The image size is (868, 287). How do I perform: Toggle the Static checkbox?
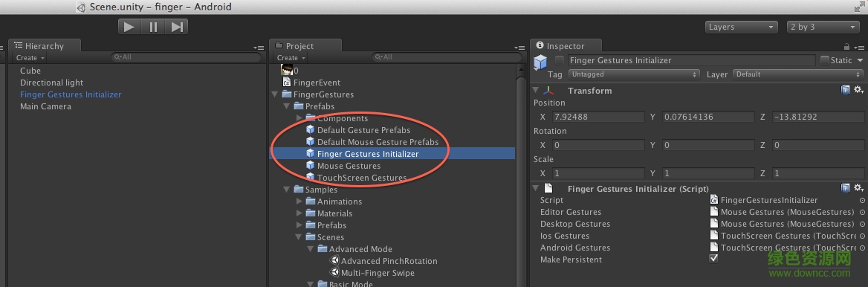click(x=825, y=59)
